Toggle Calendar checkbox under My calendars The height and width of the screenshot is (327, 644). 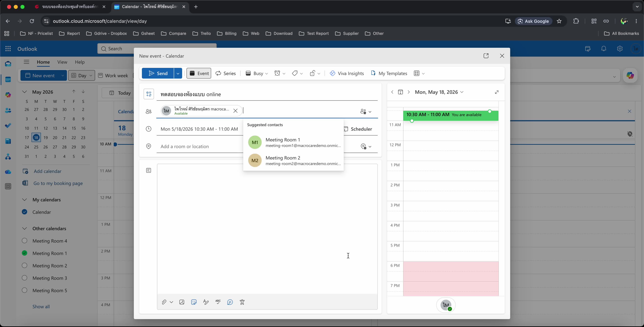(x=24, y=212)
